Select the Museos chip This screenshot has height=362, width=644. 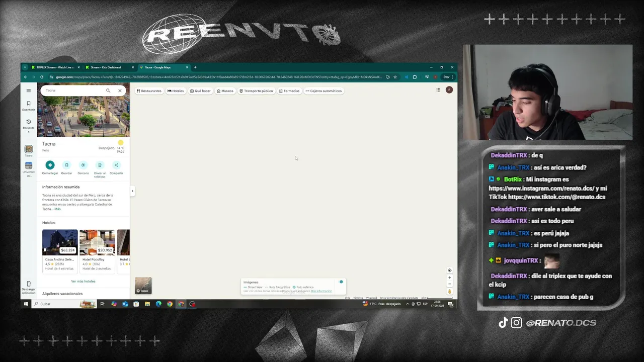point(225,91)
